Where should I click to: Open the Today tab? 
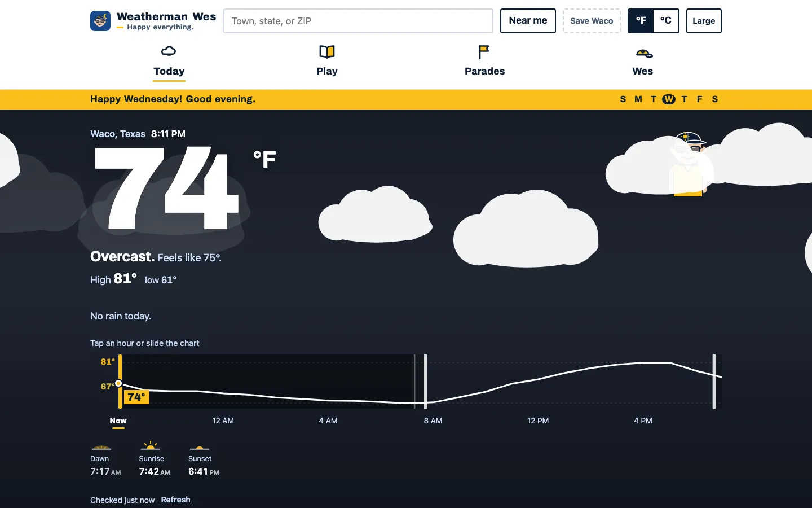pos(169,63)
